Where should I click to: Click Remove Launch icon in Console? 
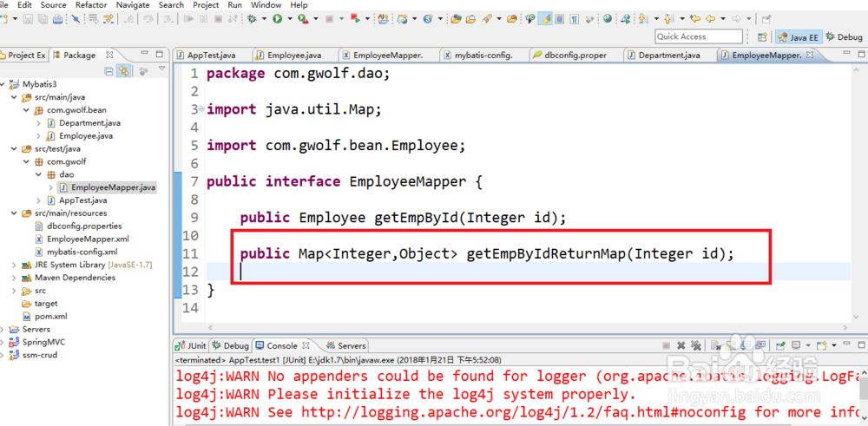(x=681, y=345)
